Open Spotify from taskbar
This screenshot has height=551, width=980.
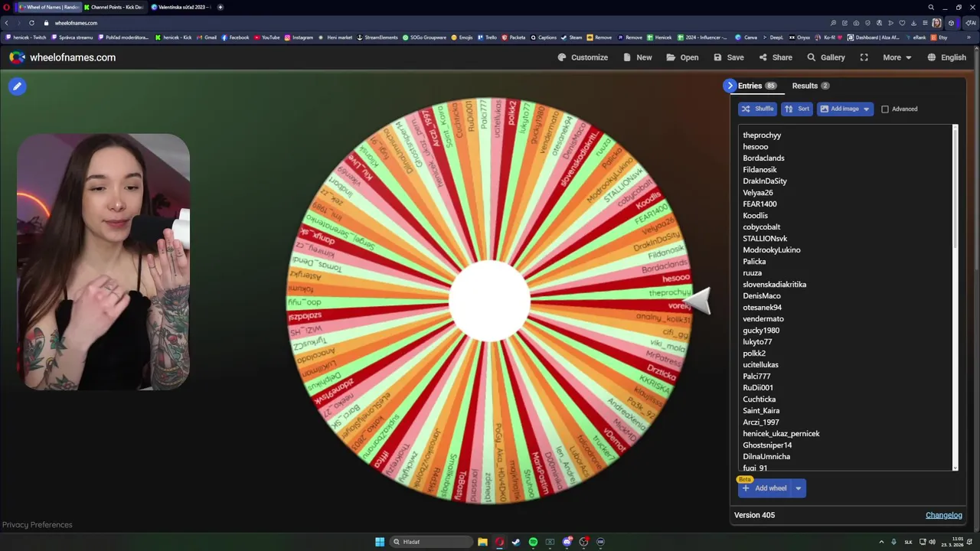point(533,542)
